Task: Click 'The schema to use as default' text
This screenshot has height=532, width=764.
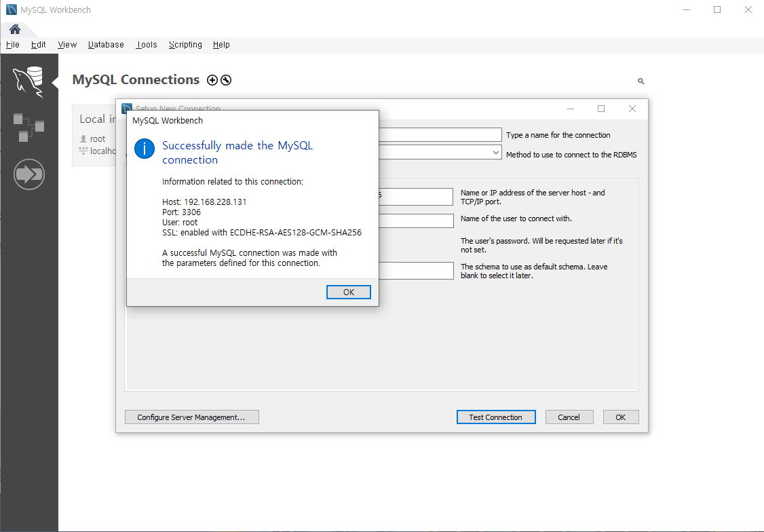Action: (x=534, y=271)
